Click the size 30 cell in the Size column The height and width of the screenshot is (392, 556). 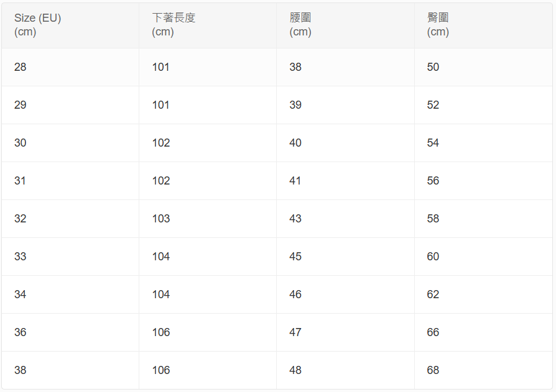pos(21,143)
